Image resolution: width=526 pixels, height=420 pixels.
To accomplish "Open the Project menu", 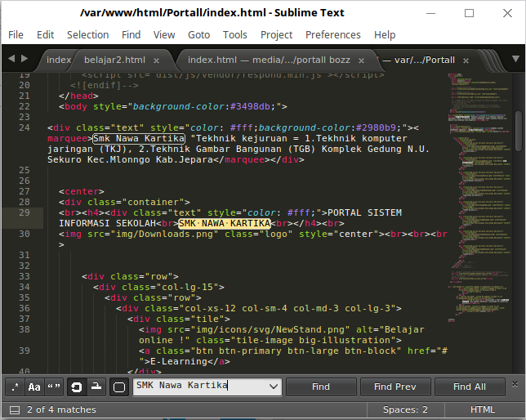I will (276, 35).
